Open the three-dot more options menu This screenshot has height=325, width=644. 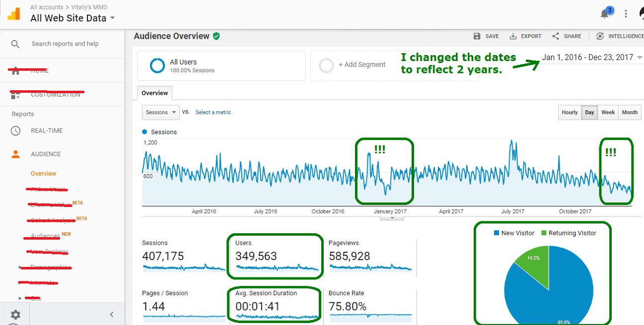coord(626,14)
